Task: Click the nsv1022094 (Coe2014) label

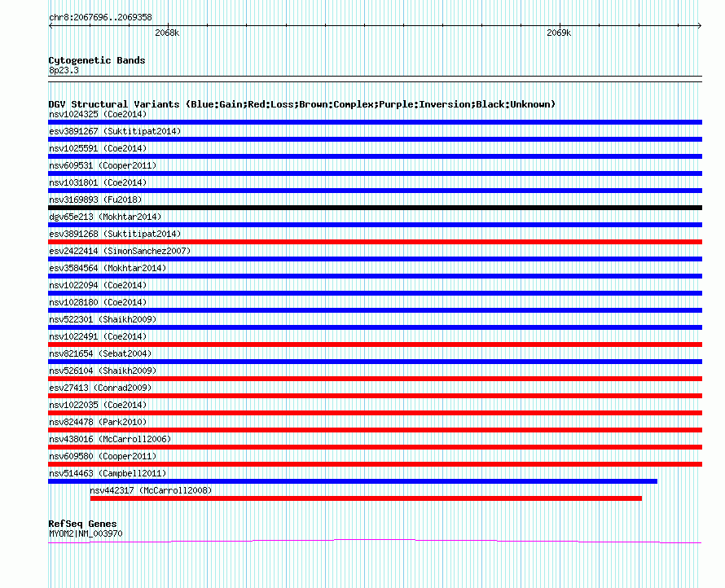Action: coord(98,285)
